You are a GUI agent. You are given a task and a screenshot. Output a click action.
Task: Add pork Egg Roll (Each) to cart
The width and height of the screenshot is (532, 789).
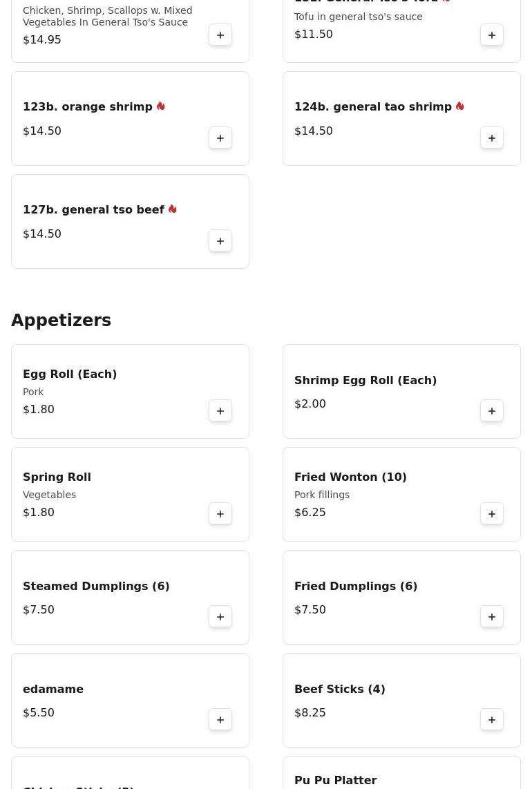pyautogui.click(x=220, y=411)
